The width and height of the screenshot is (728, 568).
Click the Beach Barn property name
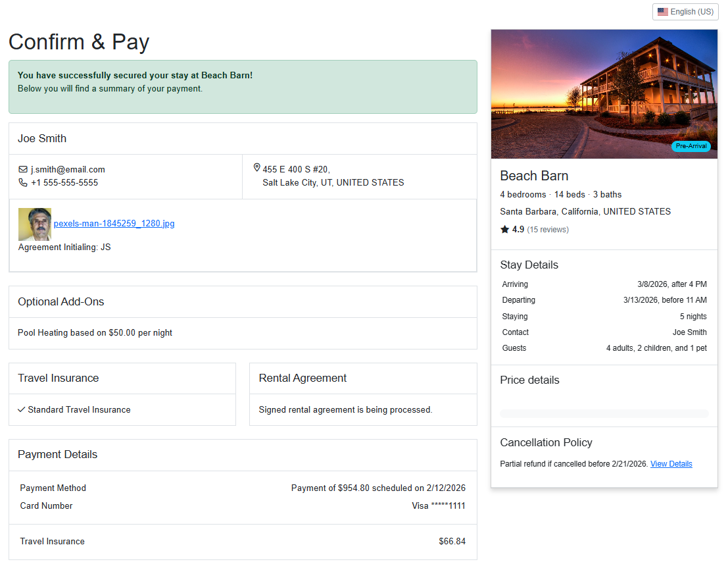pos(534,176)
